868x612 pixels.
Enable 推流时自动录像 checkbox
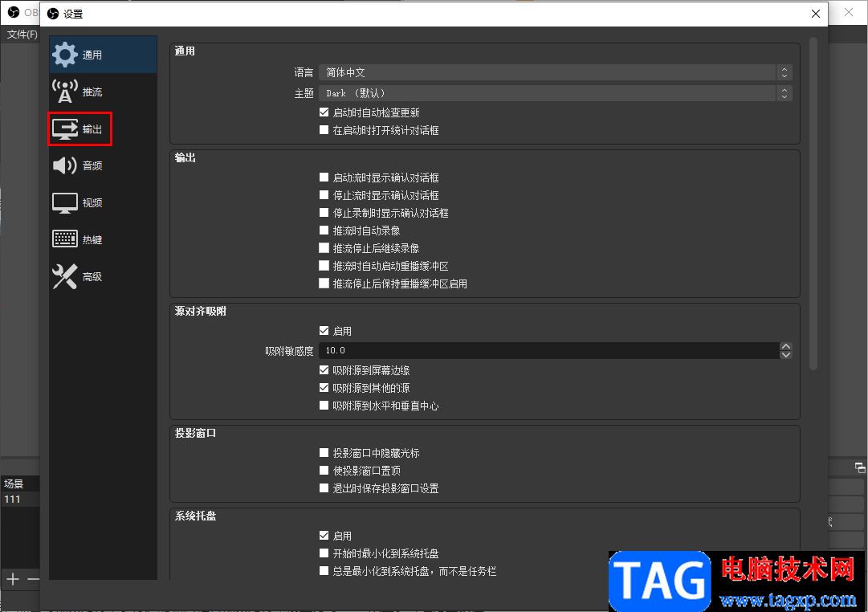point(324,231)
